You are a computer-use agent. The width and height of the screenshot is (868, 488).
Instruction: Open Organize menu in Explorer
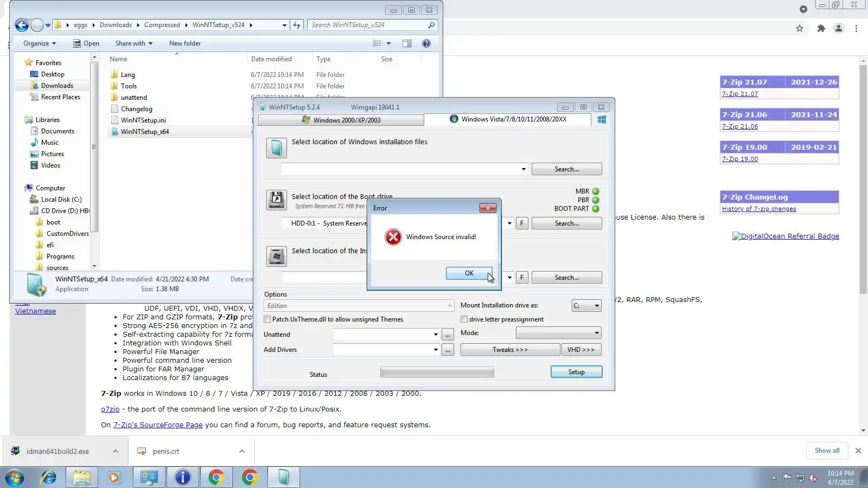[39, 43]
